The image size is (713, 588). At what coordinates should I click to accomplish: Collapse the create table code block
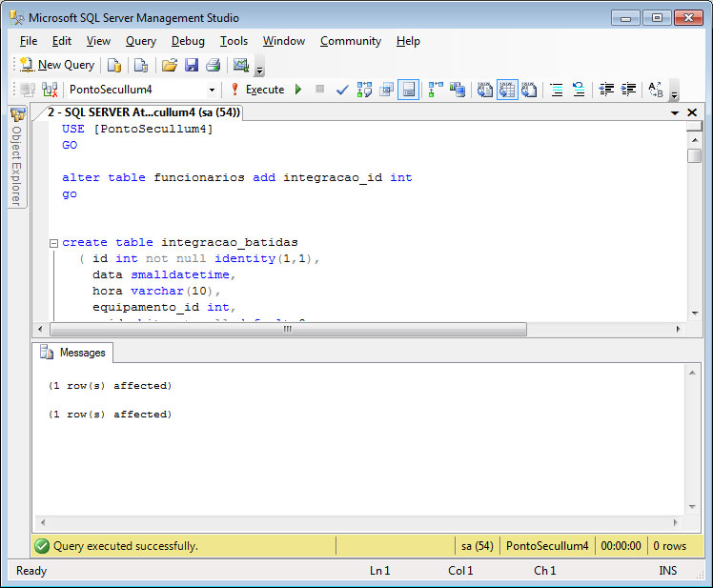[54, 243]
